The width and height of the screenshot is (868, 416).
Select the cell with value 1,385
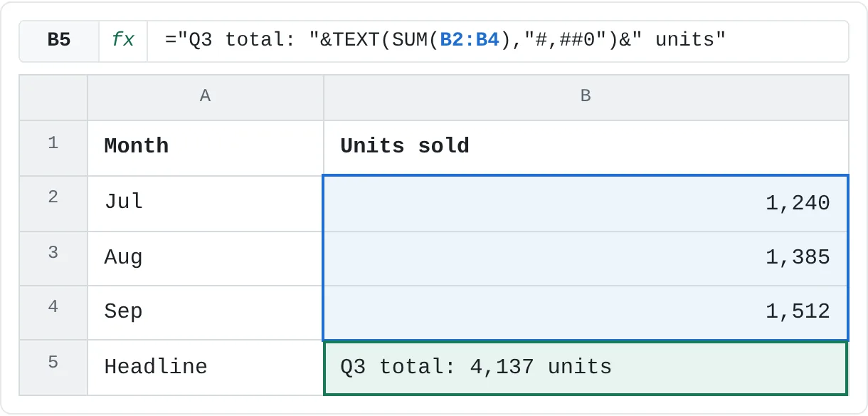click(x=586, y=259)
